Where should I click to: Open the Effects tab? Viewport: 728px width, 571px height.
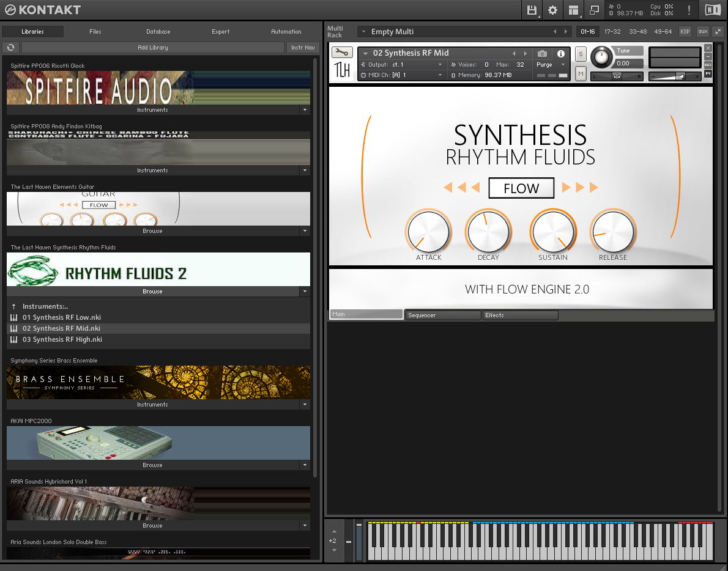point(520,315)
